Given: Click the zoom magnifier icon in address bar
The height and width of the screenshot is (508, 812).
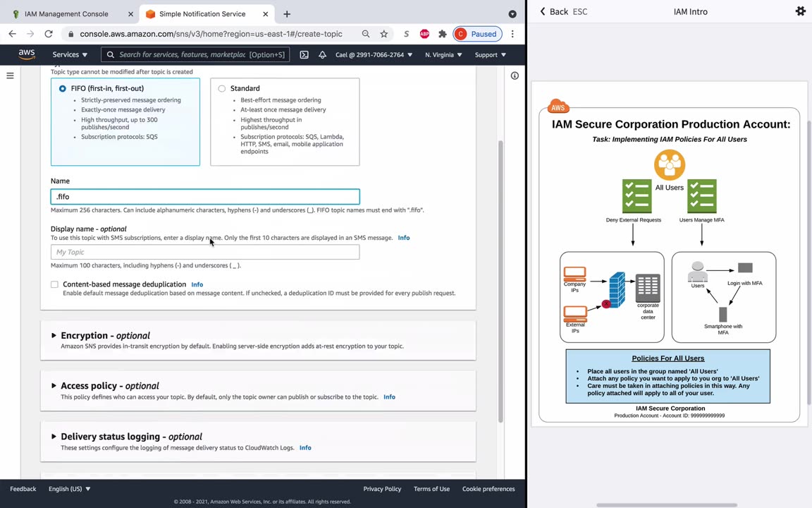Looking at the screenshot, I should coord(366,34).
